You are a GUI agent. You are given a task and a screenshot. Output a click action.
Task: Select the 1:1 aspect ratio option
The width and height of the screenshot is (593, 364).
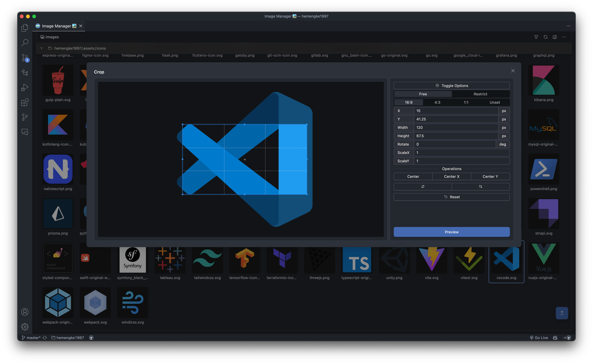pyautogui.click(x=466, y=103)
